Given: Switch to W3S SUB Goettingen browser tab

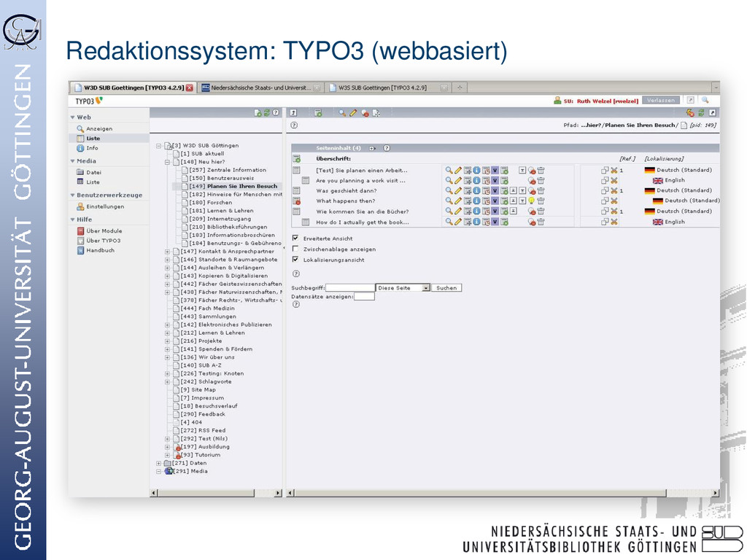Looking at the screenshot, I should tap(387, 87).
